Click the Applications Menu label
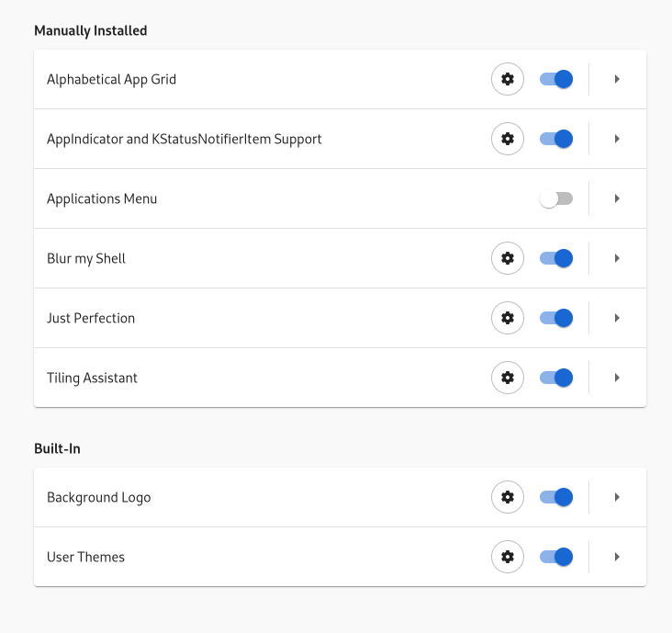The image size is (672, 633). pyautogui.click(x=102, y=199)
